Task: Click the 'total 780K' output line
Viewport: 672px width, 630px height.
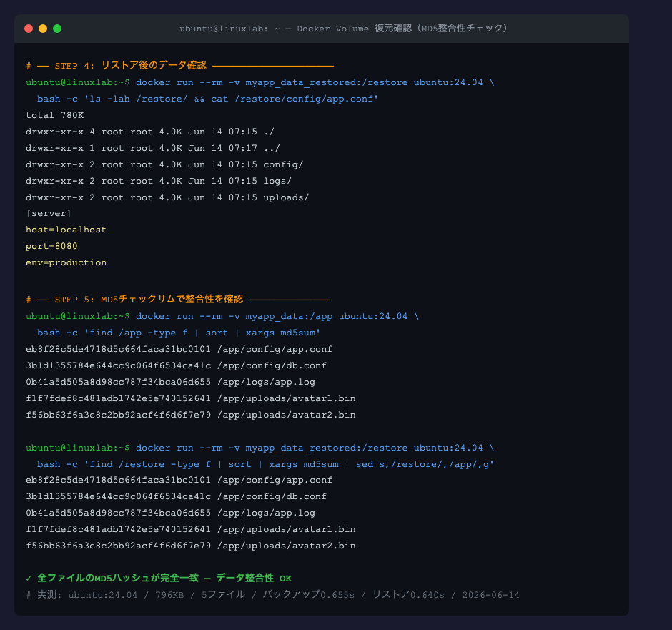Action: (x=55, y=115)
